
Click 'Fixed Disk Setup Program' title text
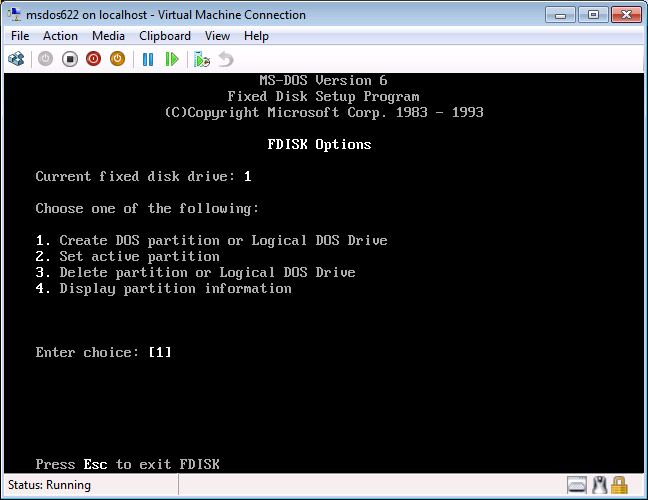pos(323,97)
